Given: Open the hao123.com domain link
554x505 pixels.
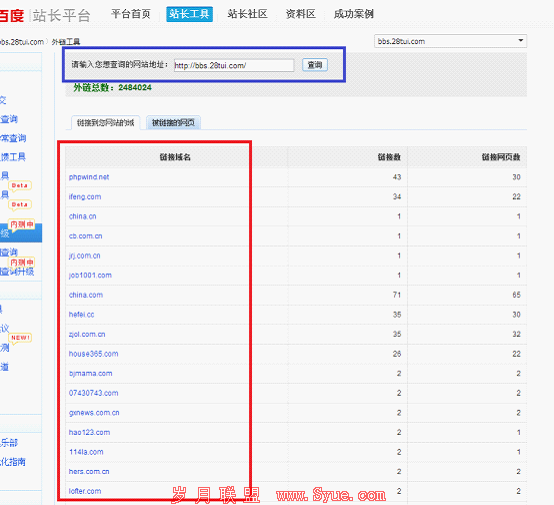Looking at the screenshot, I should pyautogui.click(x=89, y=432).
